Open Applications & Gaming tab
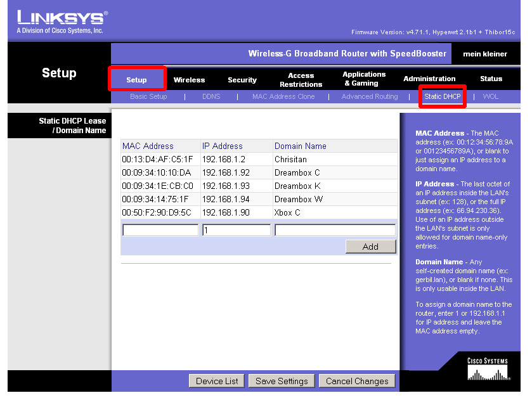532x400 pixels. 364,79
